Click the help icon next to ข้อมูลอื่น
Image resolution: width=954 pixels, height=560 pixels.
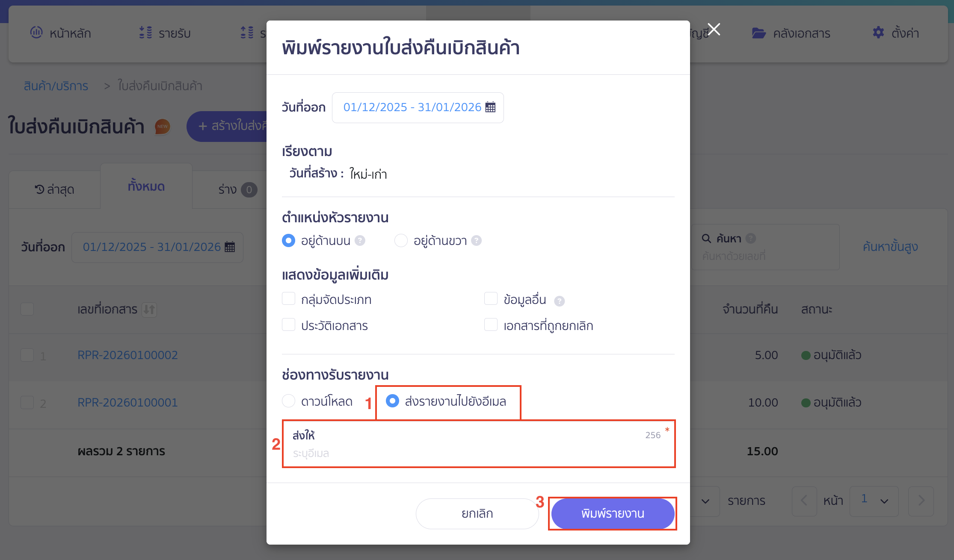(x=560, y=301)
